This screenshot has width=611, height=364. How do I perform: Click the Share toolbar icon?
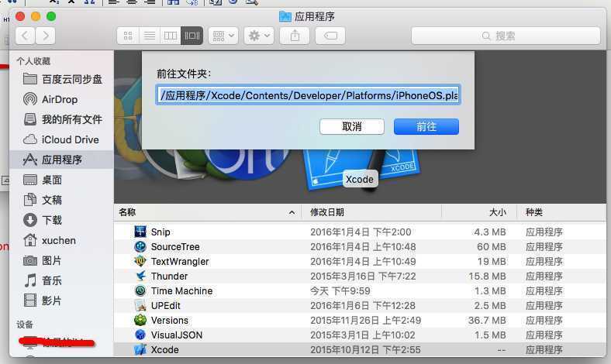coord(295,36)
